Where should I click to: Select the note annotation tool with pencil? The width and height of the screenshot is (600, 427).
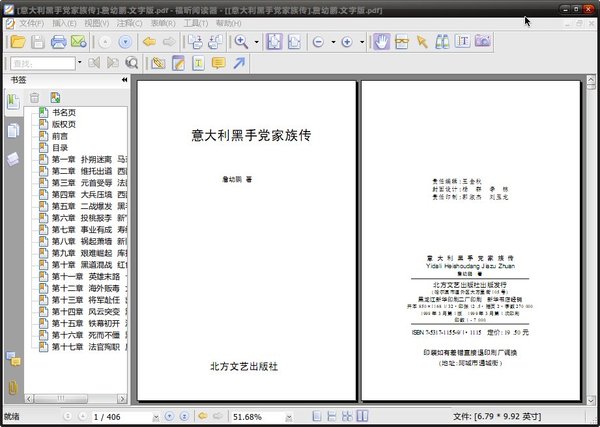click(x=178, y=63)
